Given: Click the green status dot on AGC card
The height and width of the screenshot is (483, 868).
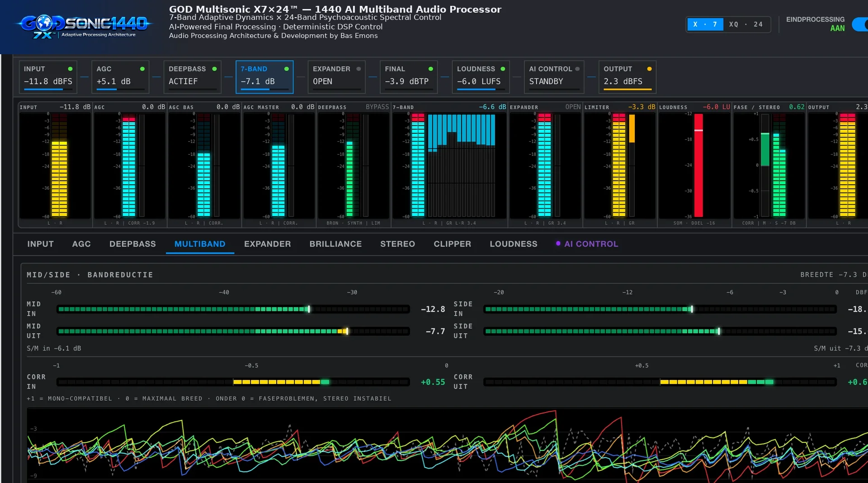Looking at the screenshot, I should tap(142, 69).
